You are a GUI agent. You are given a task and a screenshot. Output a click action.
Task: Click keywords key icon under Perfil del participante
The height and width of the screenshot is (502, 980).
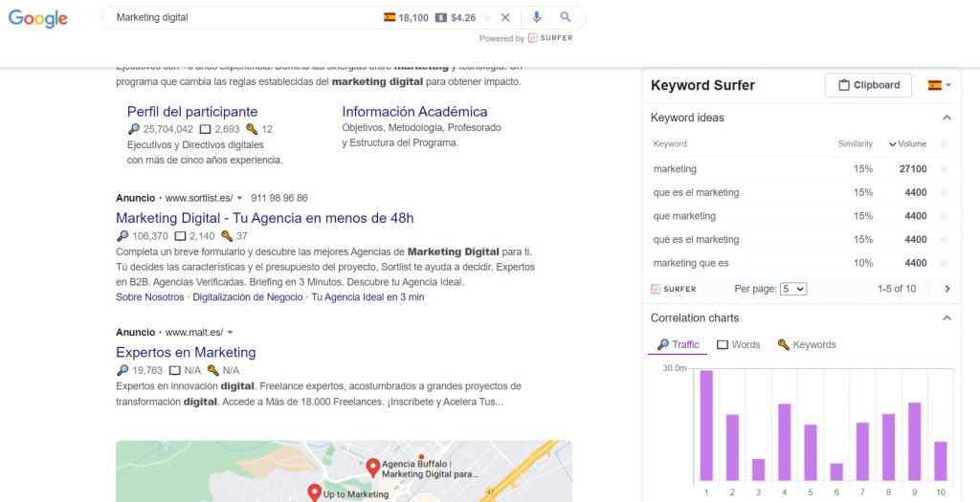pyautogui.click(x=252, y=129)
